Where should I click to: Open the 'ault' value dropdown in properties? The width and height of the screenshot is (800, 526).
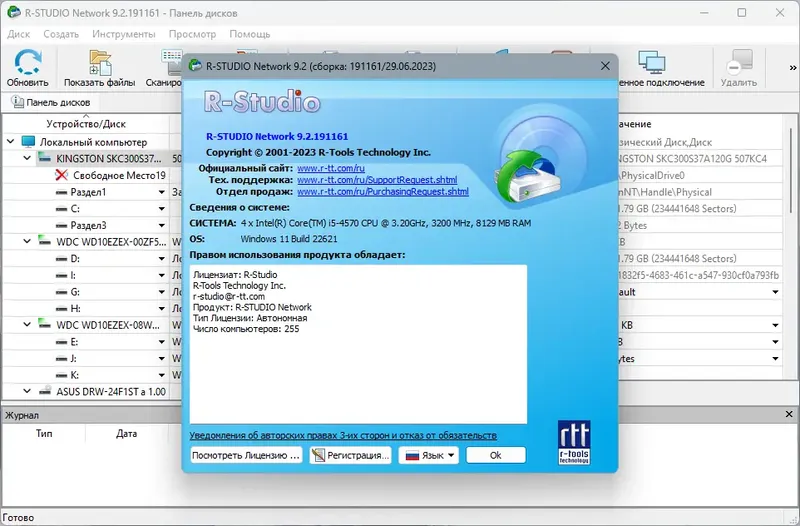click(775, 292)
